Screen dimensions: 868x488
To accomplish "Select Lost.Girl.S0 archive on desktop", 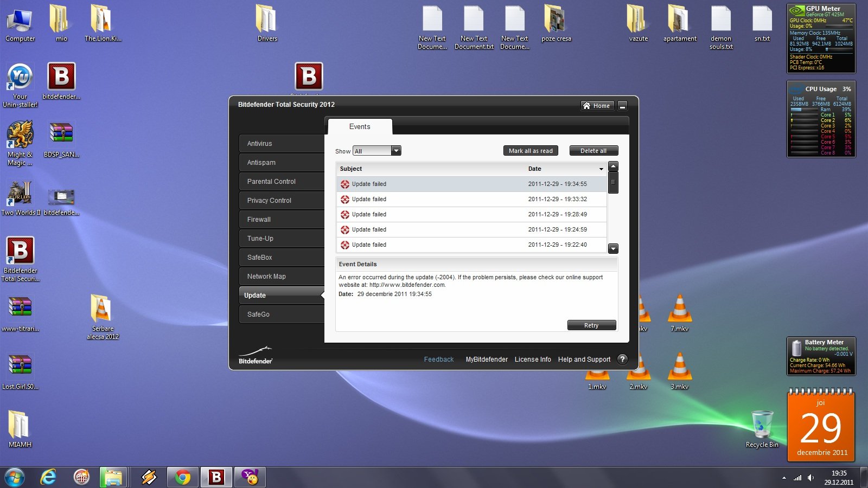I will [20, 371].
